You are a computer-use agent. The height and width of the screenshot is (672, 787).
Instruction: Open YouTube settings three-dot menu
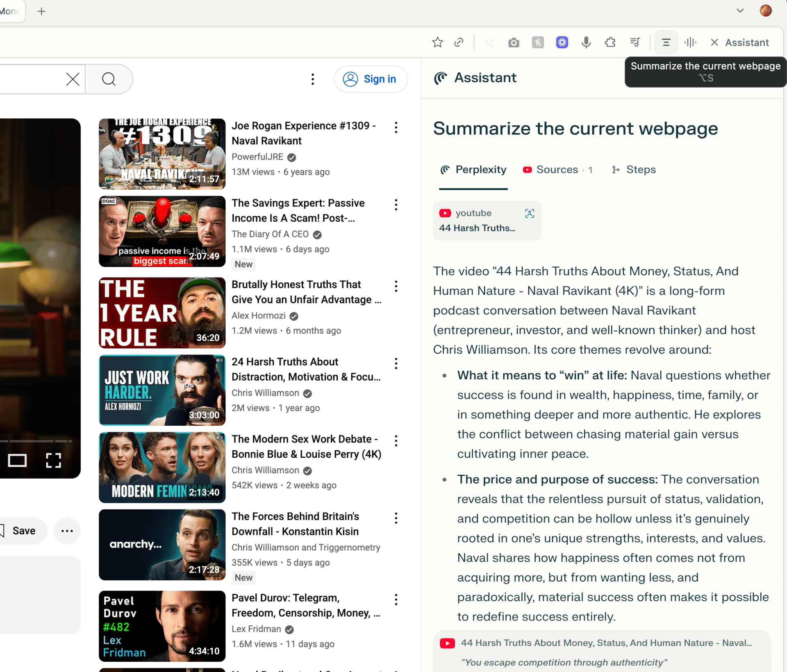click(313, 79)
